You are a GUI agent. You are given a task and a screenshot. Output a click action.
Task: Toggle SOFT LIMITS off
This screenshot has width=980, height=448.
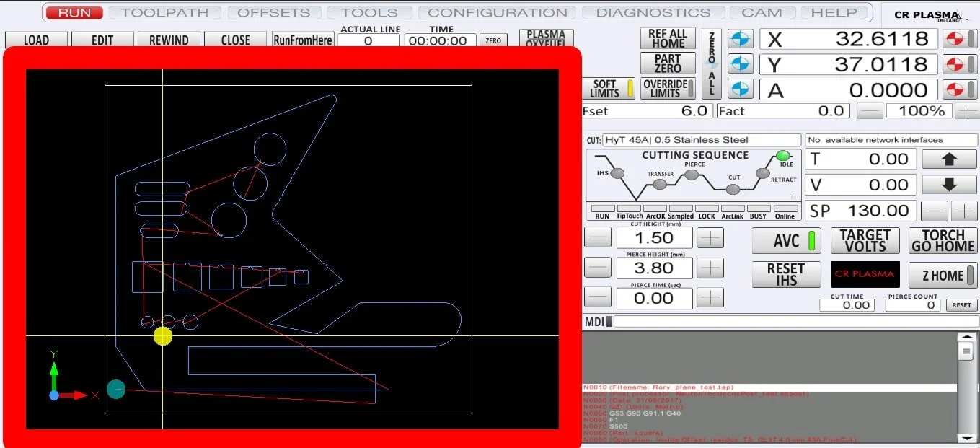tap(608, 87)
